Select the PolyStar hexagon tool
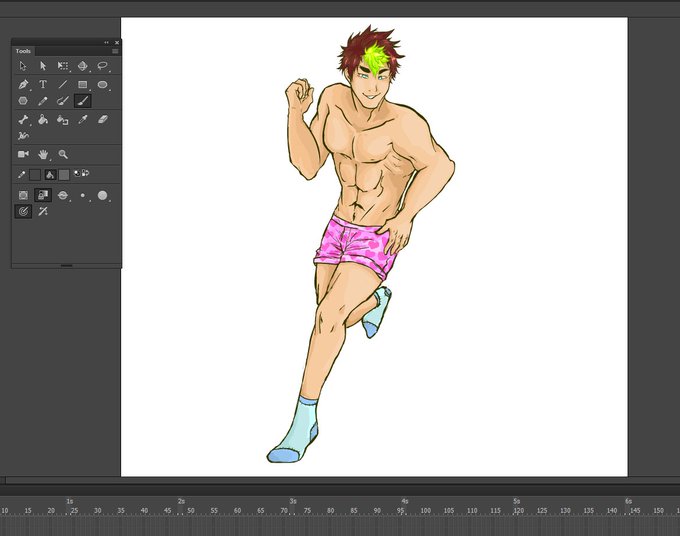680x536 pixels. 23,101
